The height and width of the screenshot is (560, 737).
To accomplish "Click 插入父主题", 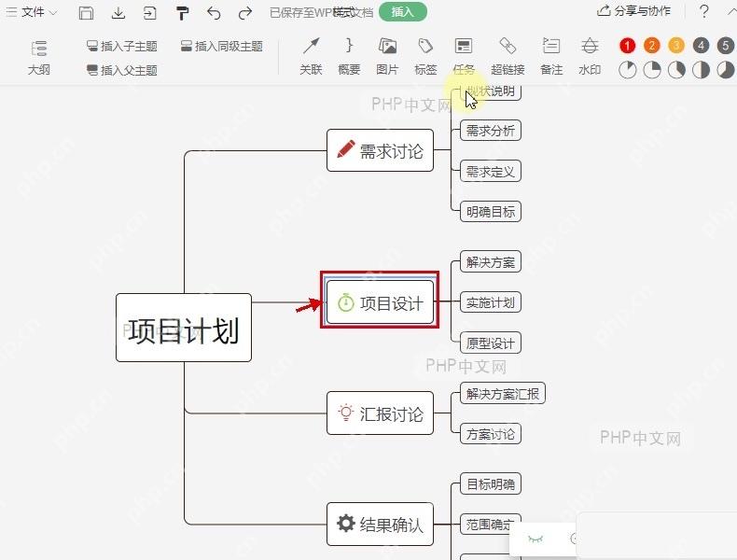I will pos(121,70).
